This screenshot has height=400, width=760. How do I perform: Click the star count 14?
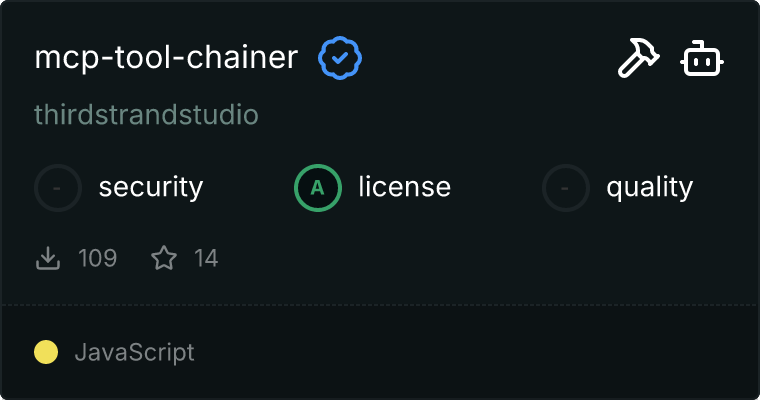pyautogui.click(x=206, y=259)
